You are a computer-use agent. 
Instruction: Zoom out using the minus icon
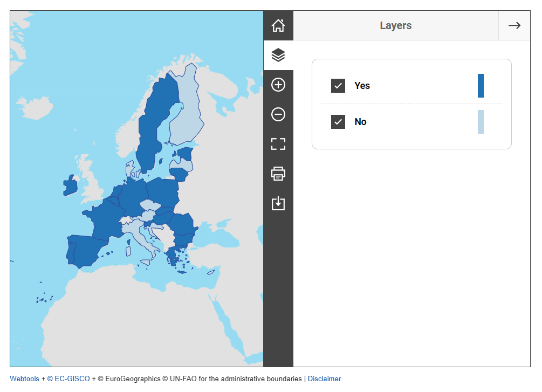[x=278, y=114]
